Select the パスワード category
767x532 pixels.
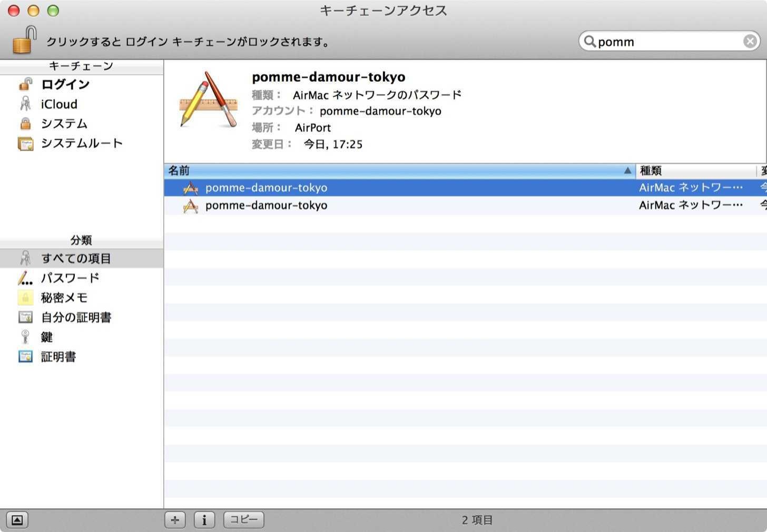coord(82,278)
